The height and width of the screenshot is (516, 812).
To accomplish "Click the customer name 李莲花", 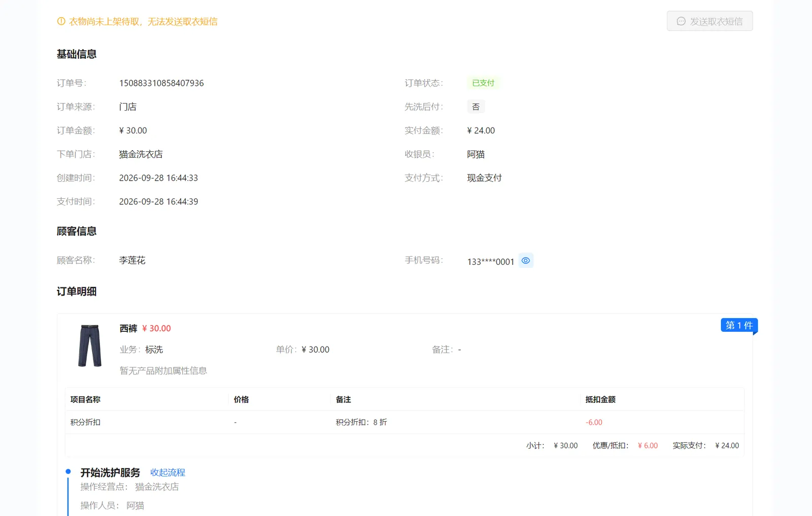I will (x=132, y=260).
